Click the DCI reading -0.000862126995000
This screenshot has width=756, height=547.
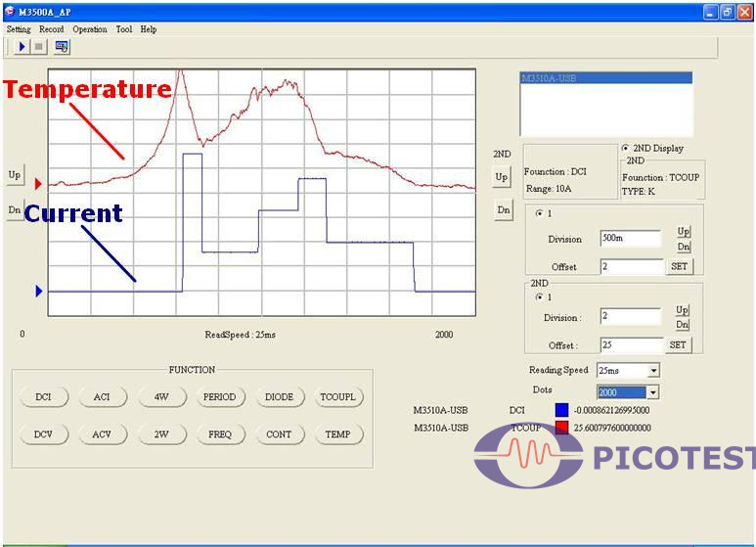point(611,410)
